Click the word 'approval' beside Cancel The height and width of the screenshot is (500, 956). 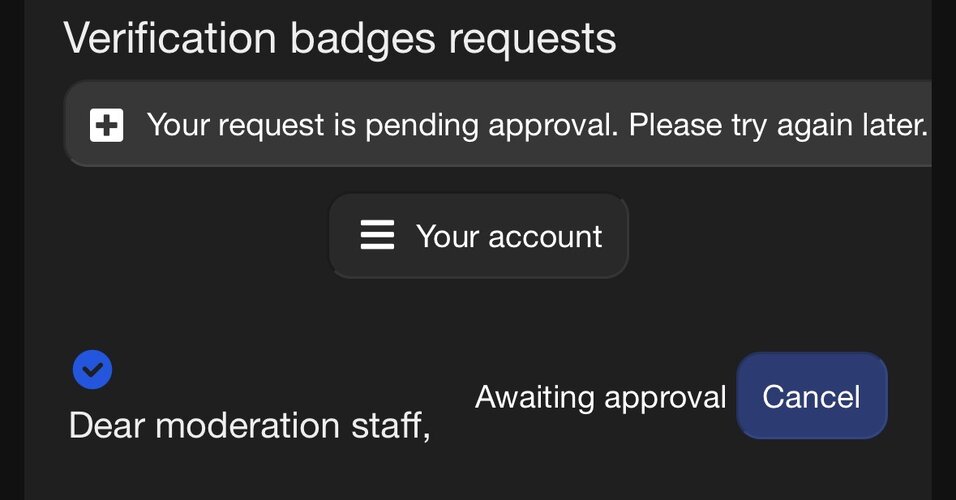[666, 397]
